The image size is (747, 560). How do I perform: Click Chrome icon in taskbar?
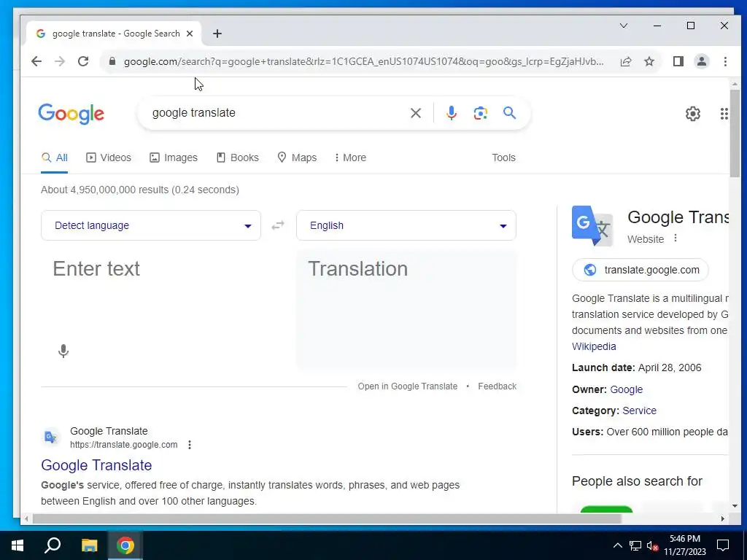coord(125,545)
